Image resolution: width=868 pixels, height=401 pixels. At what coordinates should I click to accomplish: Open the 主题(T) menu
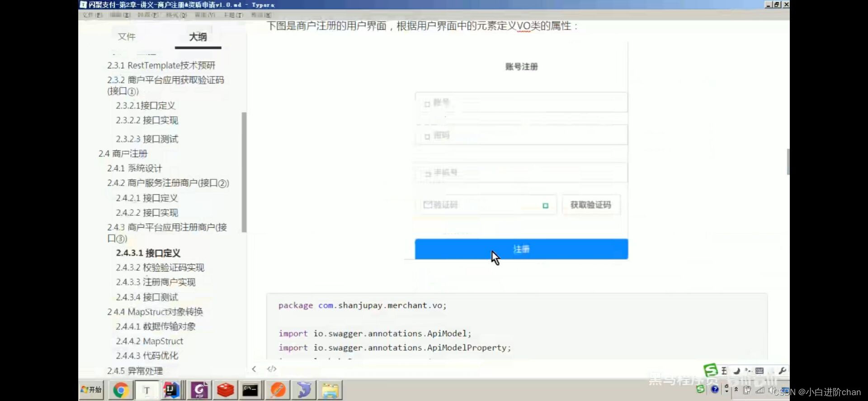(233, 15)
